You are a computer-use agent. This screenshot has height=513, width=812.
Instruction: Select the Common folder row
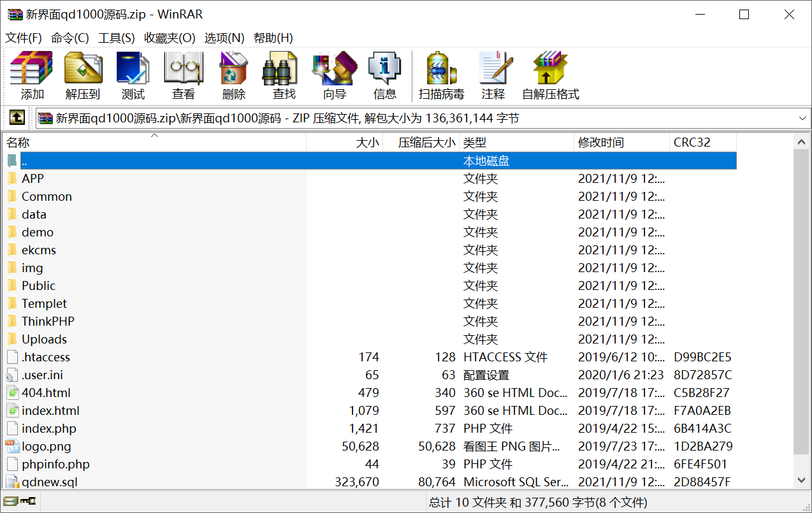(x=370, y=196)
